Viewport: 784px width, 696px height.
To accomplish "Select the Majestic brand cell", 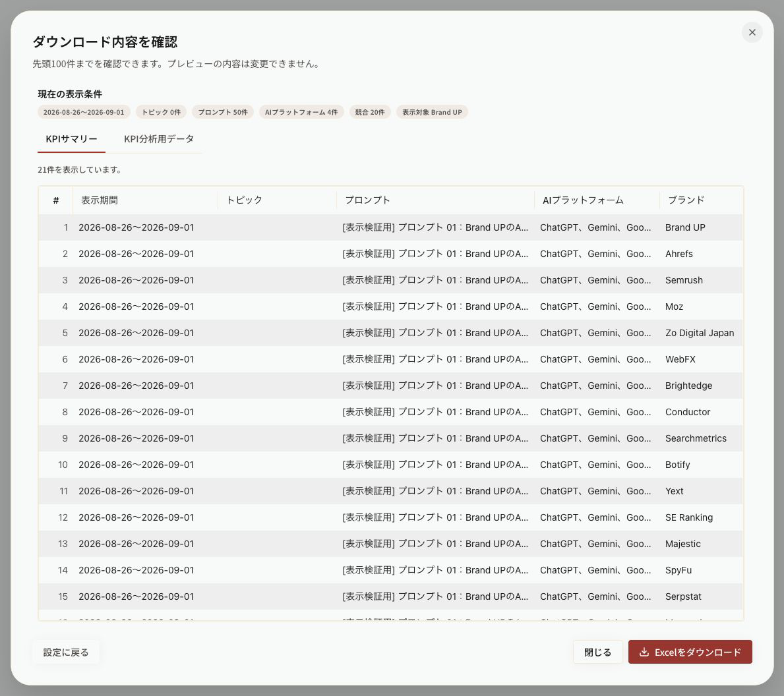I will 702,544.
